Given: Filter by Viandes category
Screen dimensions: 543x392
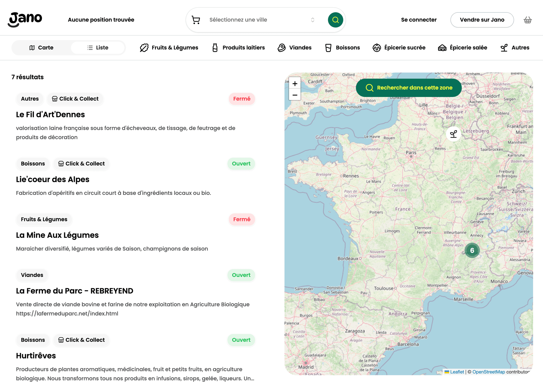Looking at the screenshot, I should tap(294, 48).
